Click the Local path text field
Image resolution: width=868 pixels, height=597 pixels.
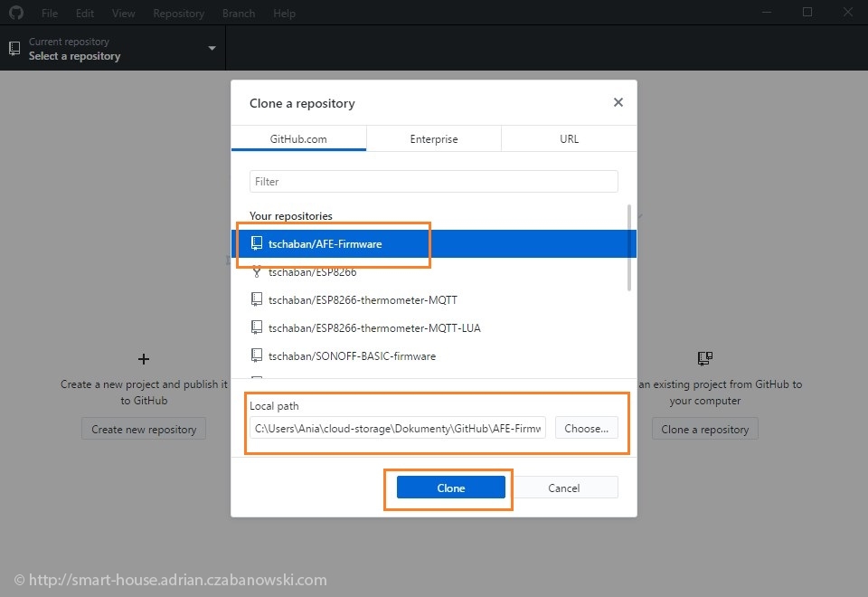coord(398,428)
